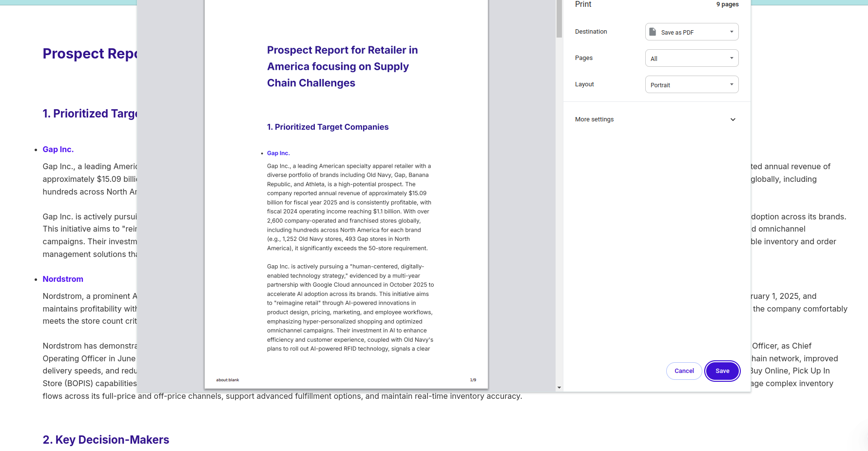868x451 pixels.
Task: Click the first page print preview
Action: (x=346, y=194)
